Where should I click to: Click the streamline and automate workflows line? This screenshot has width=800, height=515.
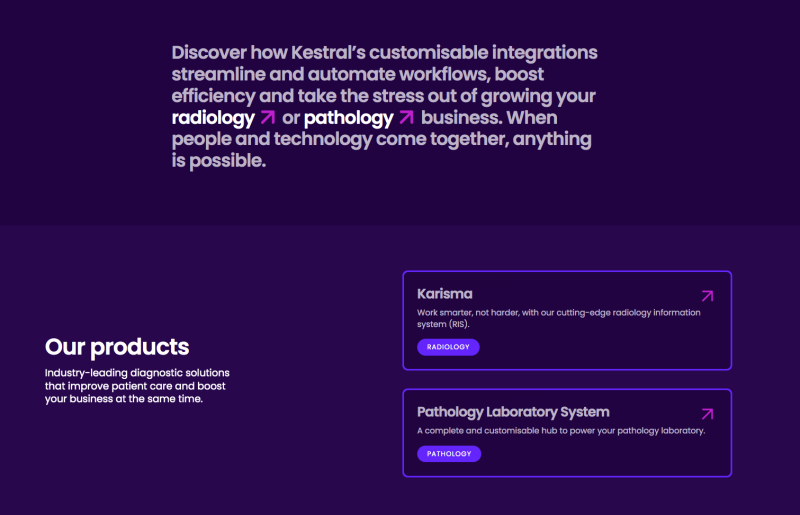click(359, 74)
